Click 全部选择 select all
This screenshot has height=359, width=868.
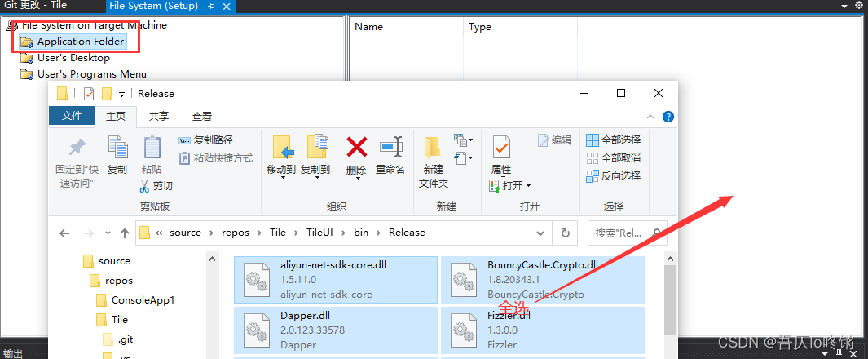tap(614, 140)
